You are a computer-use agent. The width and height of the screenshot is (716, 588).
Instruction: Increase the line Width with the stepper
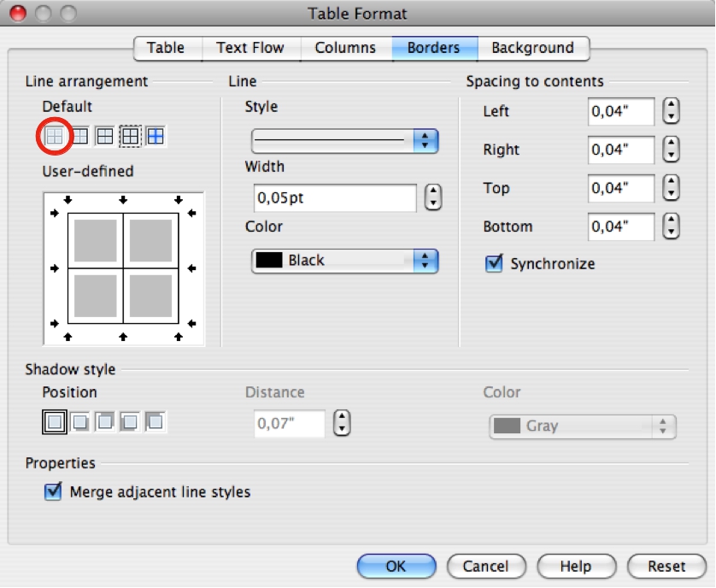point(432,192)
